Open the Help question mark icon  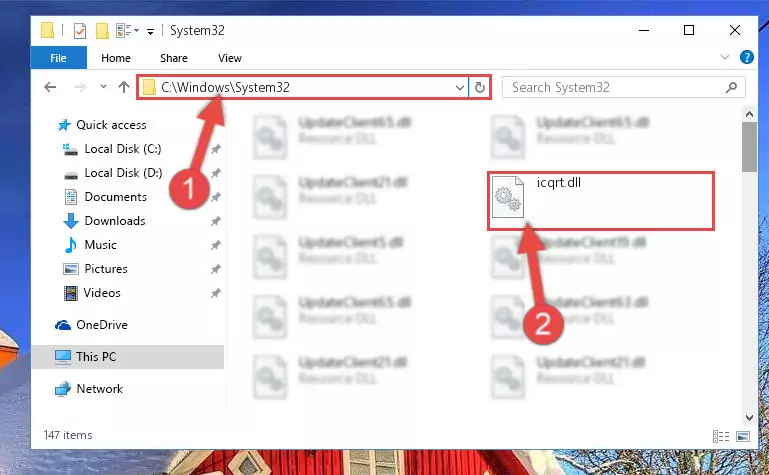click(x=746, y=57)
